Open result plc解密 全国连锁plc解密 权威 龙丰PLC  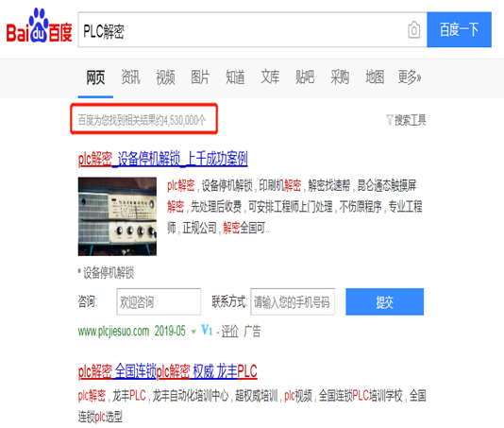click(168, 371)
